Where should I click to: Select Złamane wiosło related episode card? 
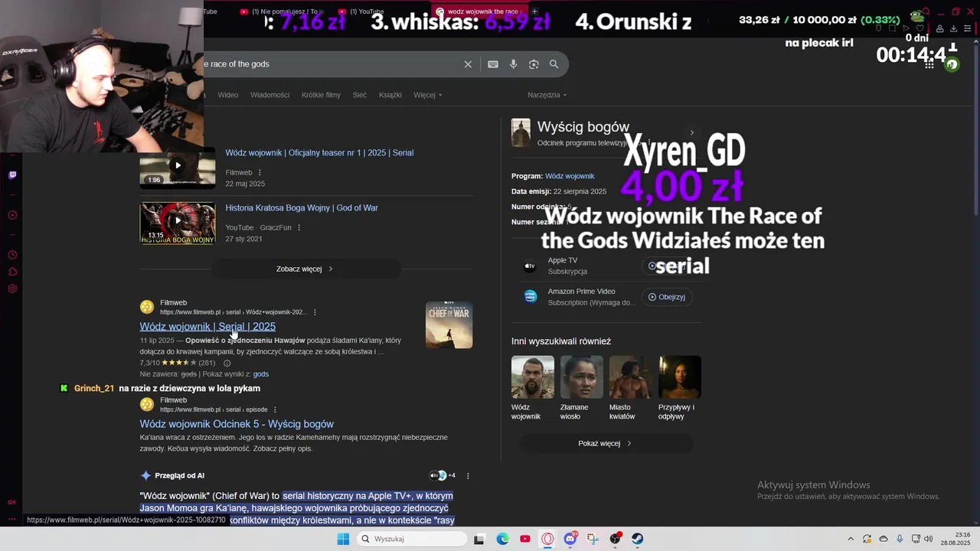[581, 388]
